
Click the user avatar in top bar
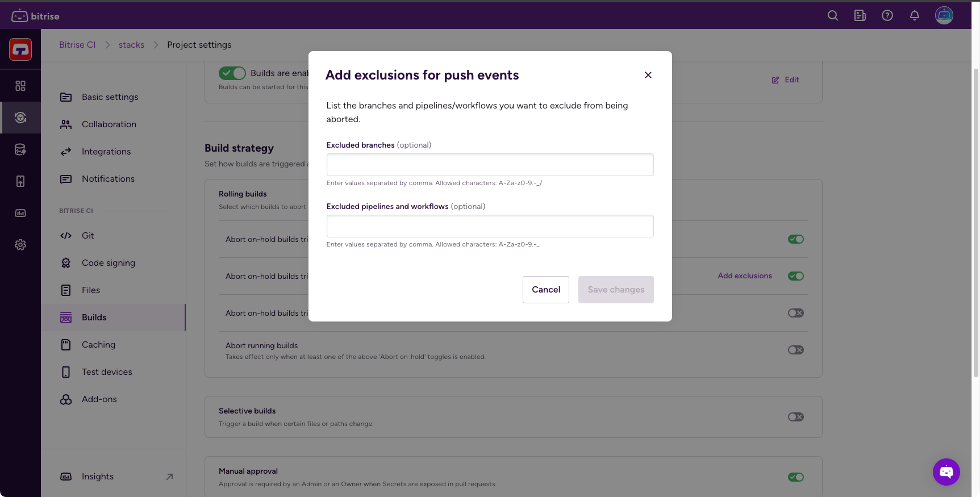pos(944,15)
